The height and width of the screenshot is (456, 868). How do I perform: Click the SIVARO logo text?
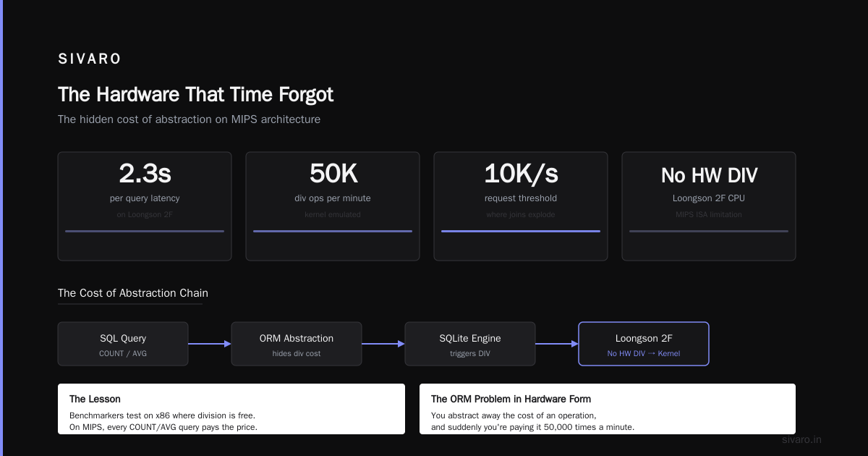(x=90, y=59)
